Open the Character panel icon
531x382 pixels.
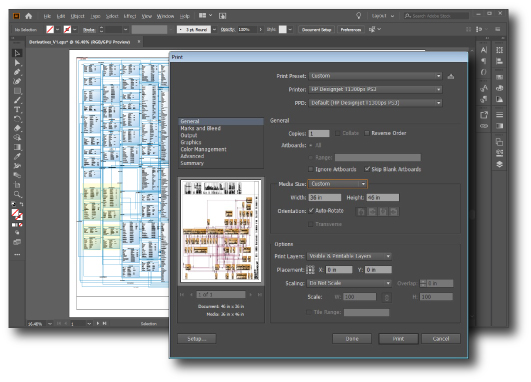click(x=484, y=50)
